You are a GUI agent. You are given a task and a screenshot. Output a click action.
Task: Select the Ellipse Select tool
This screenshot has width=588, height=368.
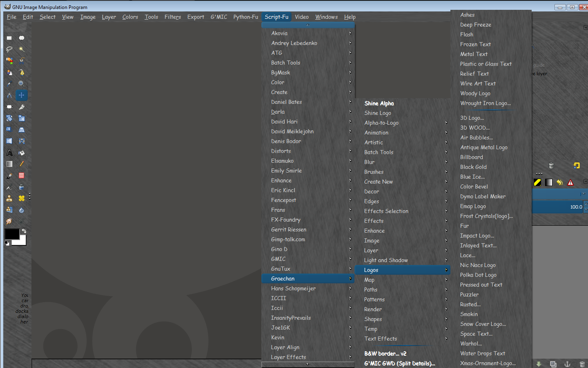tap(22, 38)
